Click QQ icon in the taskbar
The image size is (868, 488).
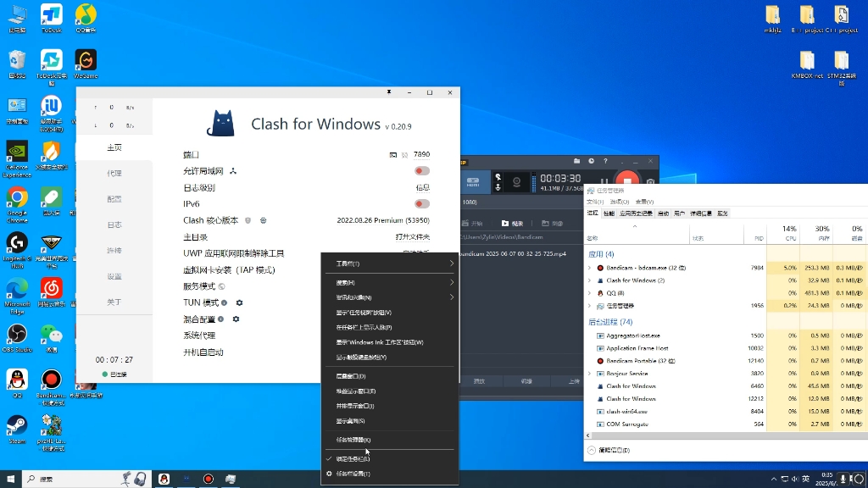pos(164,480)
